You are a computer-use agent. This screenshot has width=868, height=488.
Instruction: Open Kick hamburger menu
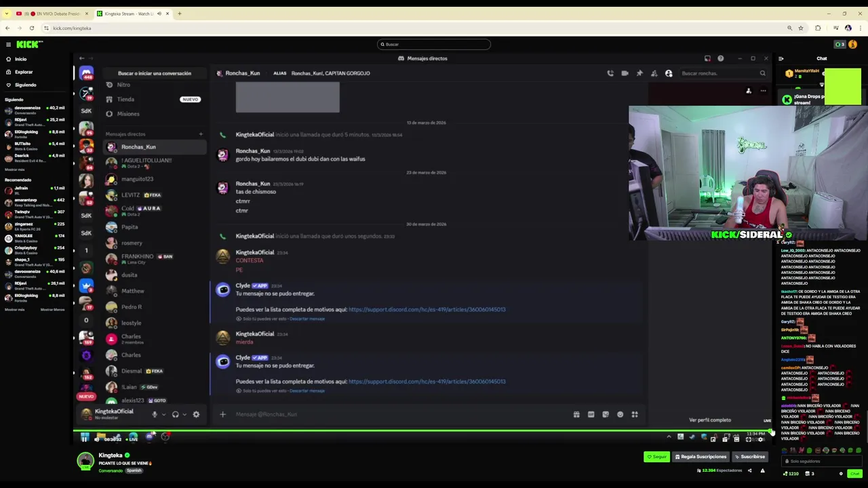coord(8,45)
